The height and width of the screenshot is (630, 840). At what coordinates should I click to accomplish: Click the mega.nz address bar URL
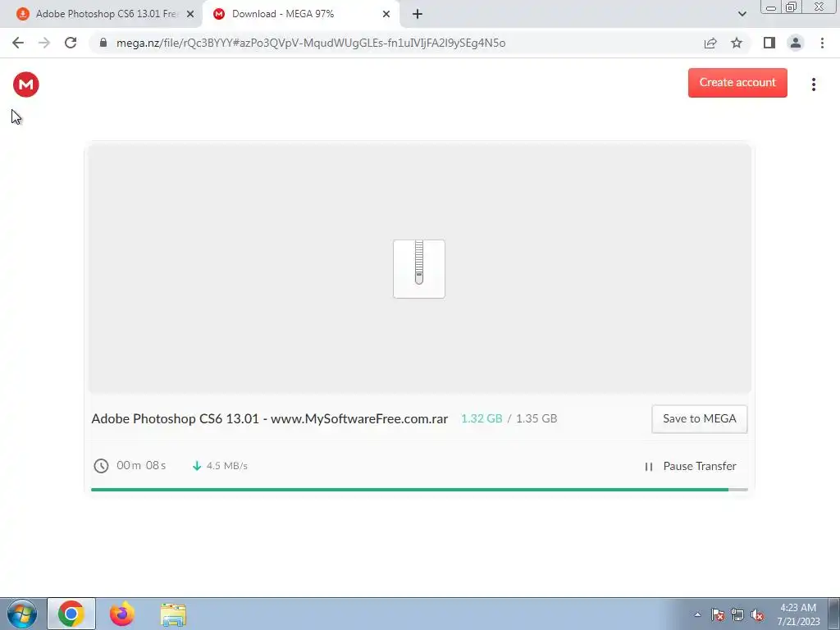[311, 43]
